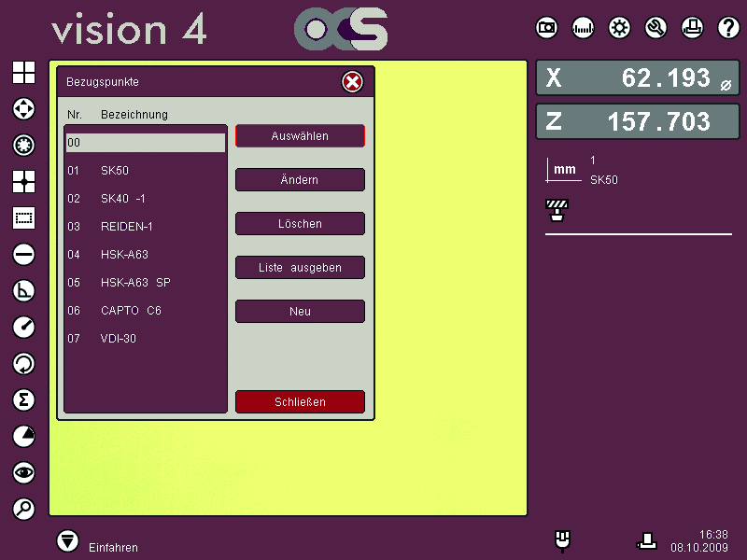Click the hatched tool-holder icon under mm
Screen dimensions: 747x560
(x=557, y=210)
